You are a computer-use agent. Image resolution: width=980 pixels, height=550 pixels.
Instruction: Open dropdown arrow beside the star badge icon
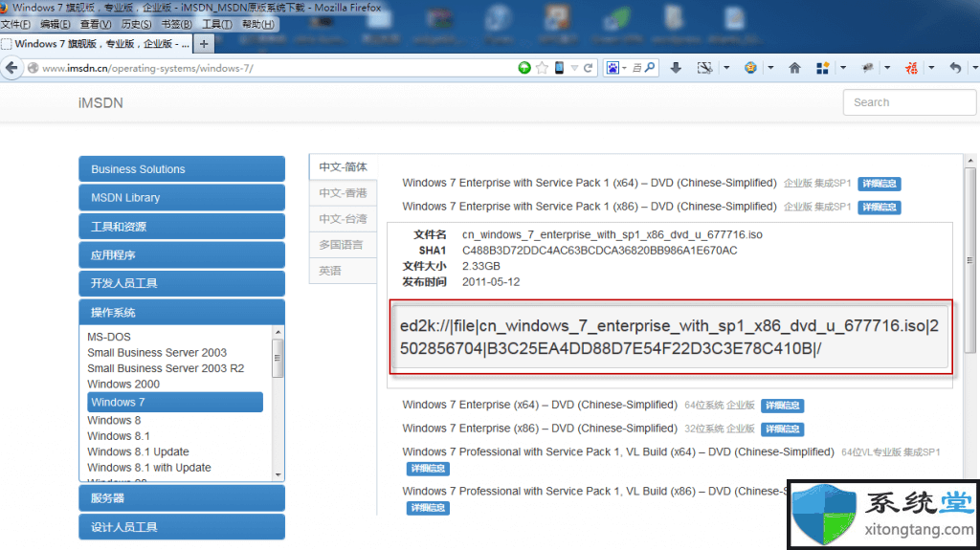coord(770,68)
